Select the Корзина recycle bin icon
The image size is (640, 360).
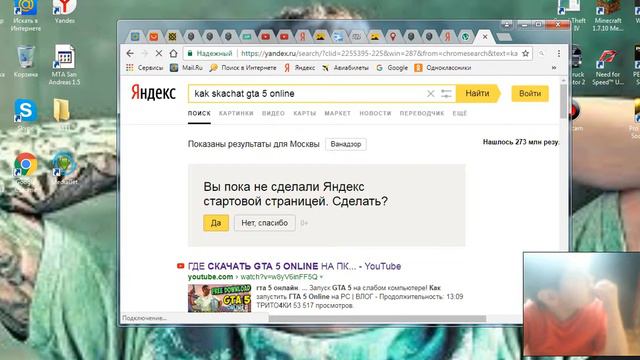pyautogui.click(x=25, y=61)
